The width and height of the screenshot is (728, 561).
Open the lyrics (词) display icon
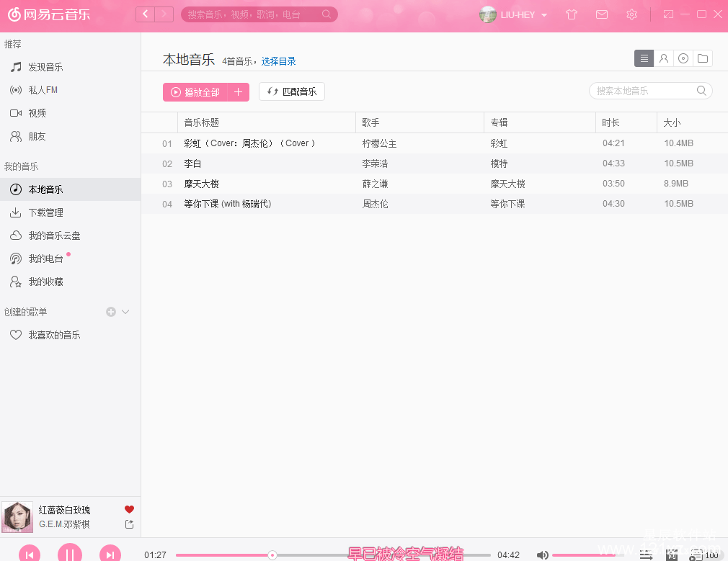coord(672,555)
